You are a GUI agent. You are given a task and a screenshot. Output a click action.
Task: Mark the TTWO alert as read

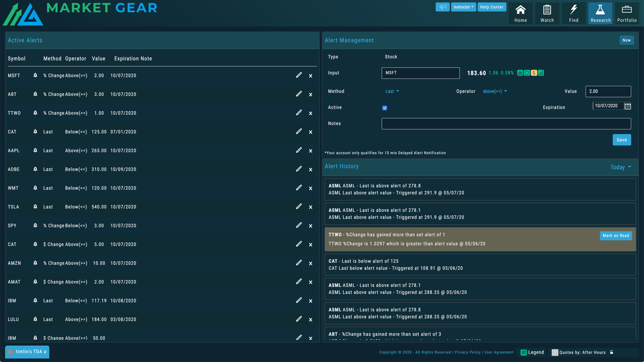616,236
